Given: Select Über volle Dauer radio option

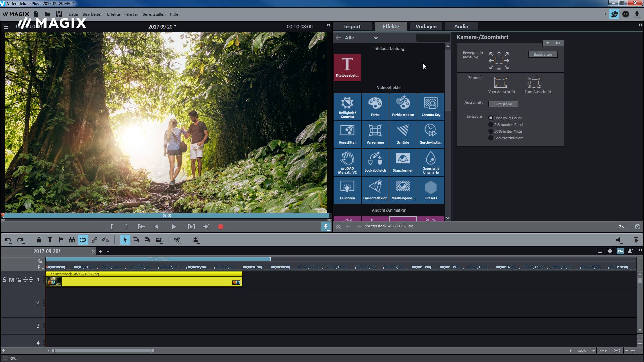Looking at the screenshot, I should click(491, 118).
